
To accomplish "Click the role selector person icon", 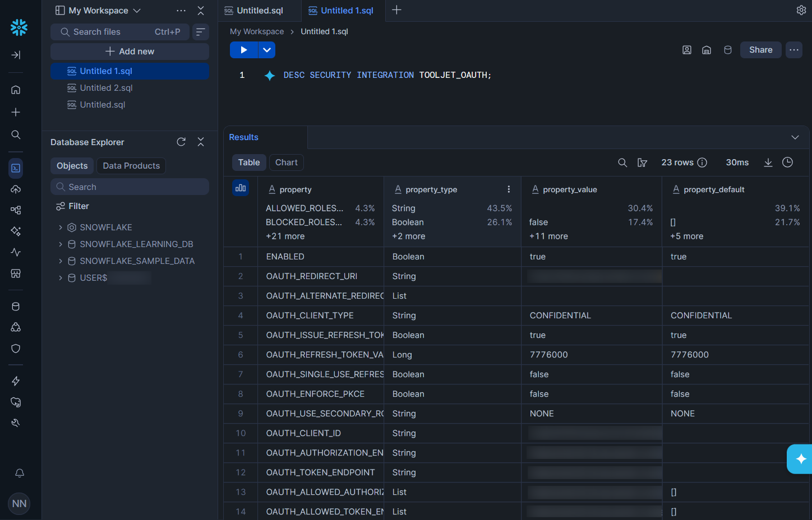I will (687, 50).
